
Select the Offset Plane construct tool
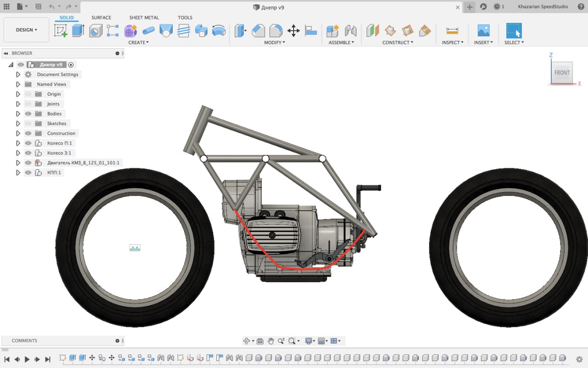(x=373, y=31)
